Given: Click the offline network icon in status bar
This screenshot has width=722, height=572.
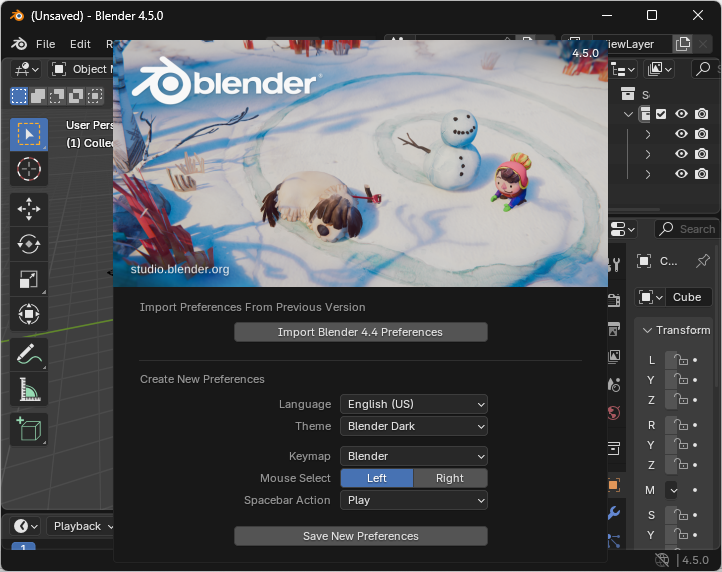Looking at the screenshot, I should 662,560.
